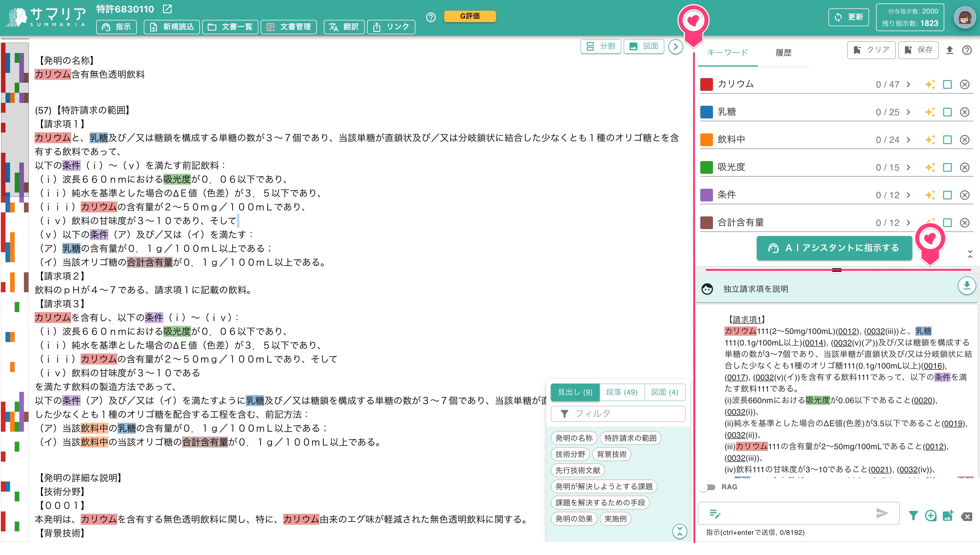This screenshot has height=555, width=980.
Task: Jump to next 乳糖 match chevron
Action: [x=908, y=112]
